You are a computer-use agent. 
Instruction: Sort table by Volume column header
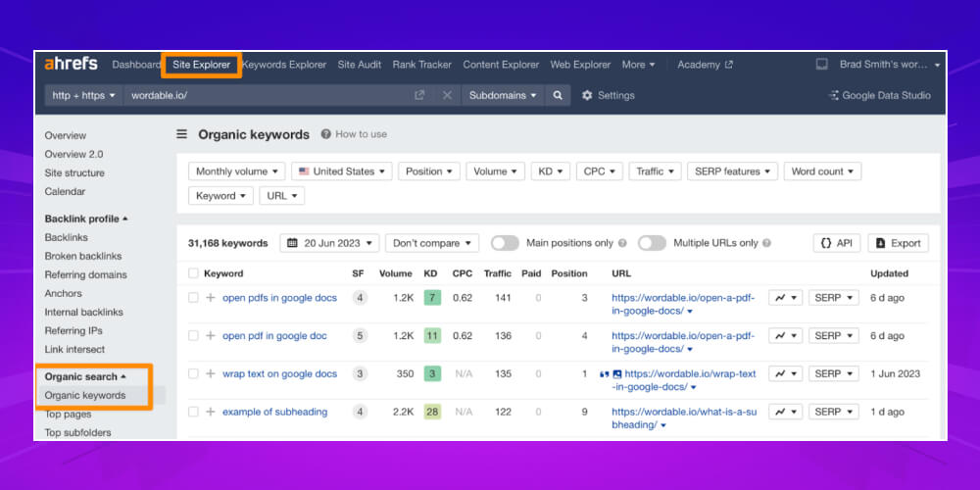tap(396, 273)
